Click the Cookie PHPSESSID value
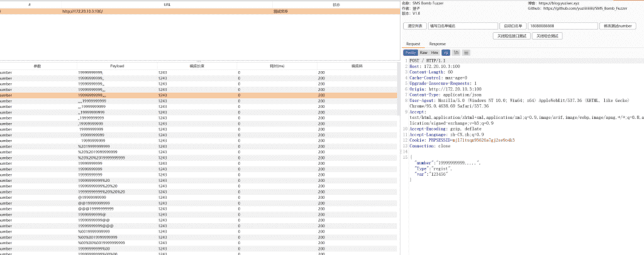This screenshot has width=644, height=255. point(483,140)
